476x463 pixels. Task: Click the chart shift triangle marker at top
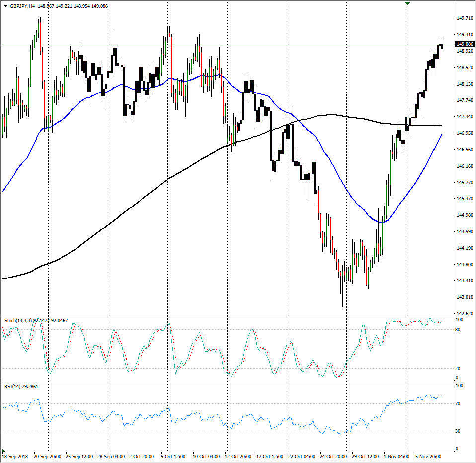407,3
